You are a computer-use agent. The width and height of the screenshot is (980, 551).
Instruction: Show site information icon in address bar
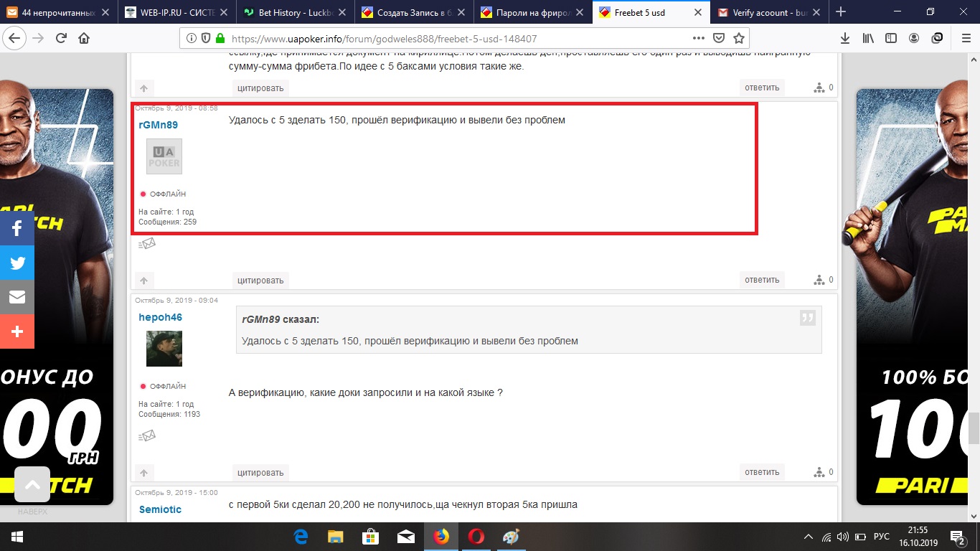coord(192,39)
